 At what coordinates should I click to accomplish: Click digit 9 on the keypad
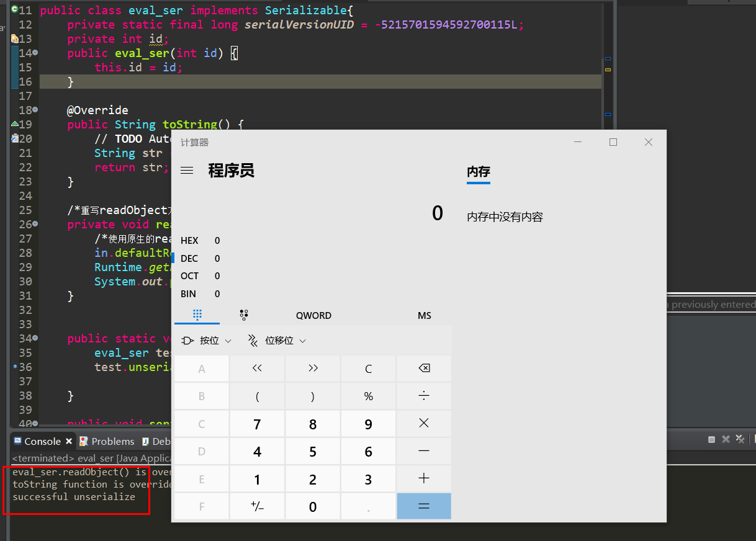click(x=369, y=424)
